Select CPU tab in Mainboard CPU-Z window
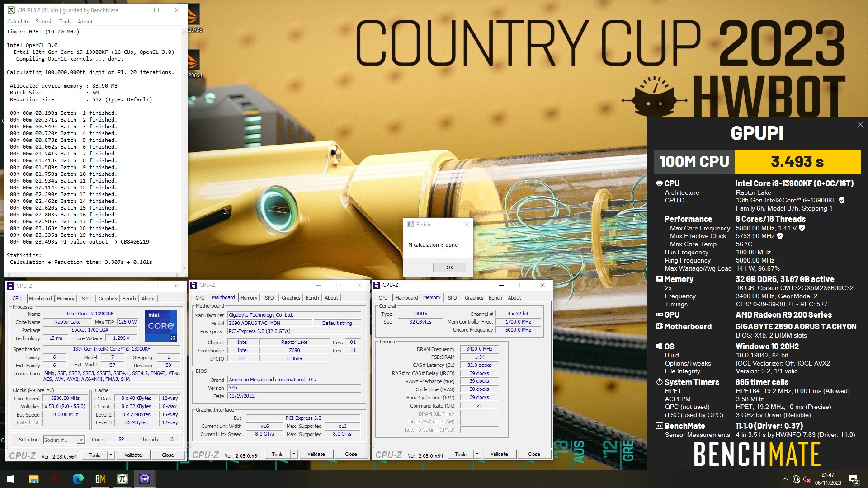The image size is (868, 488). coord(200,298)
